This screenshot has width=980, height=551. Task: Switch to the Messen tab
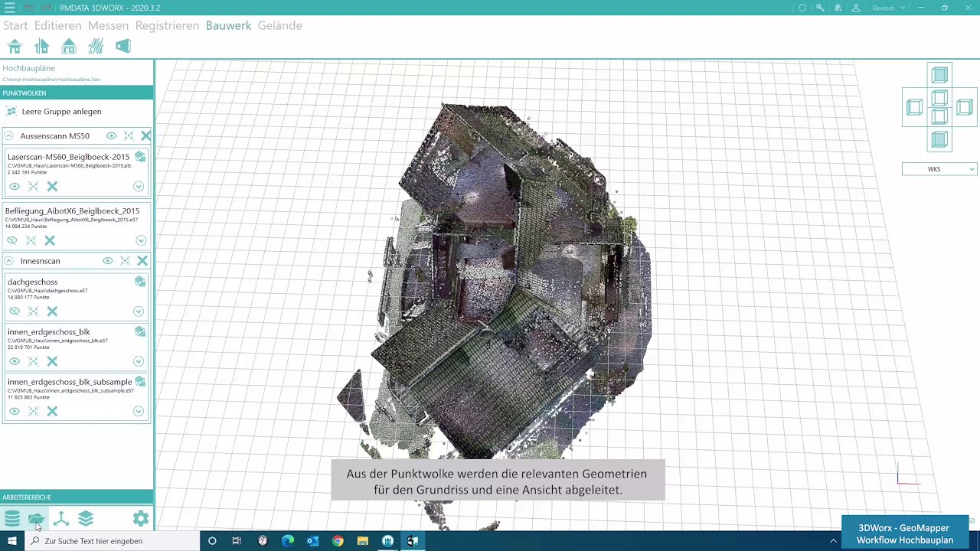pyautogui.click(x=108, y=25)
